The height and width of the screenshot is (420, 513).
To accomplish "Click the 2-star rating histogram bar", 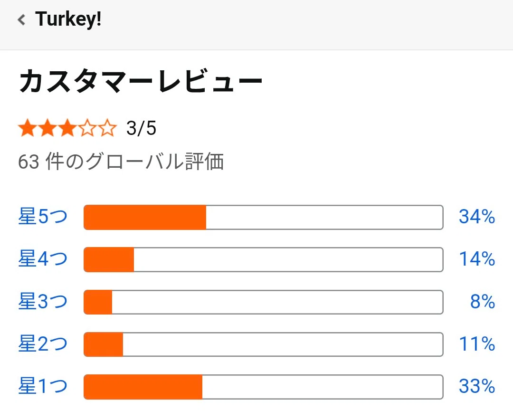I will (x=263, y=344).
